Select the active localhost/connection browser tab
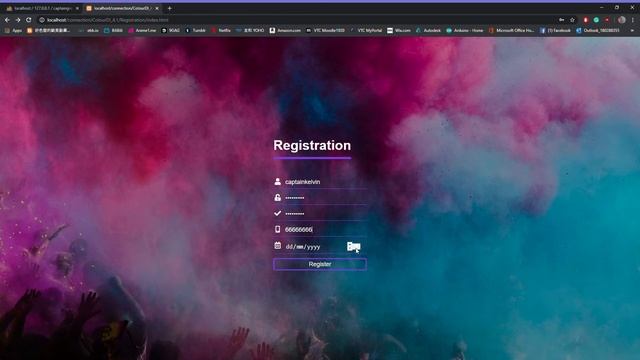 [x=122, y=8]
